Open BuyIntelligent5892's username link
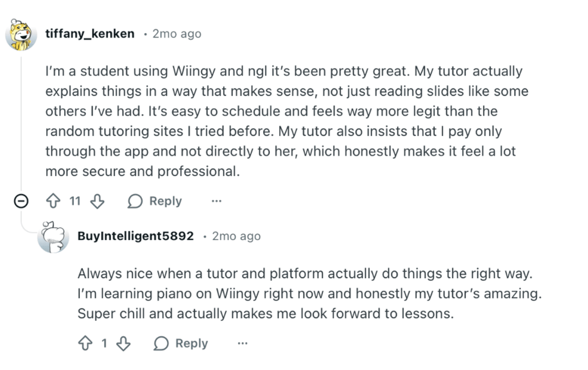Screen dimensions: 588x370 coord(136,236)
